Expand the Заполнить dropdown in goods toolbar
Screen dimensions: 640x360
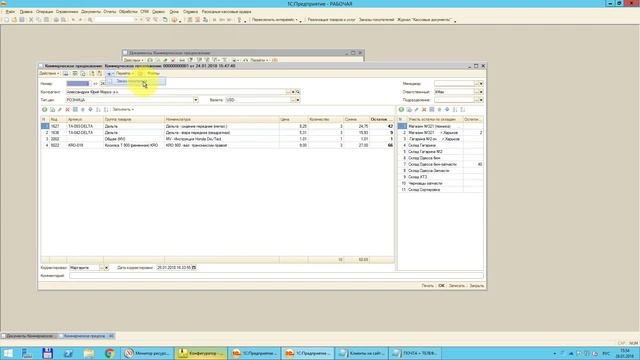[x=123, y=109]
